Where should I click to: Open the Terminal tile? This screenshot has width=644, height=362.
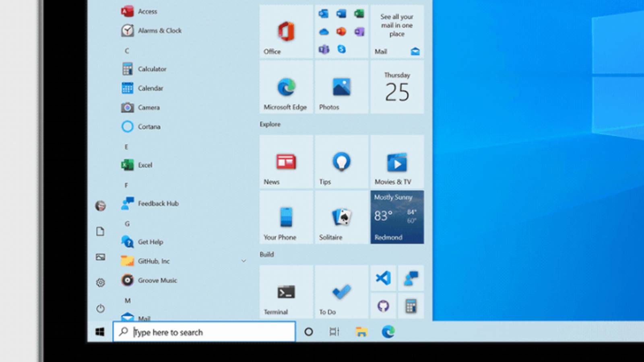(x=286, y=292)
